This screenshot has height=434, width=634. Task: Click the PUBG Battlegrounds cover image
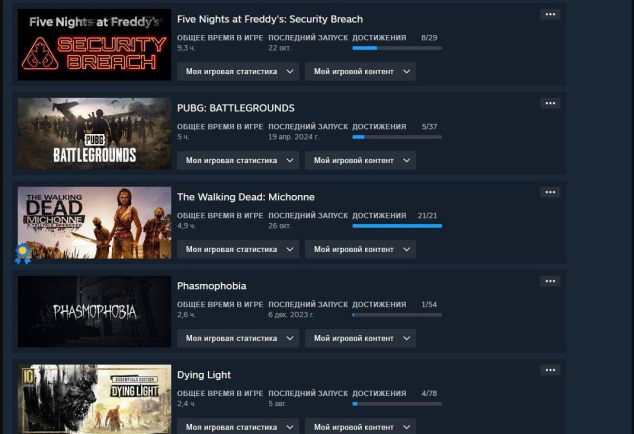click(94, 133)
